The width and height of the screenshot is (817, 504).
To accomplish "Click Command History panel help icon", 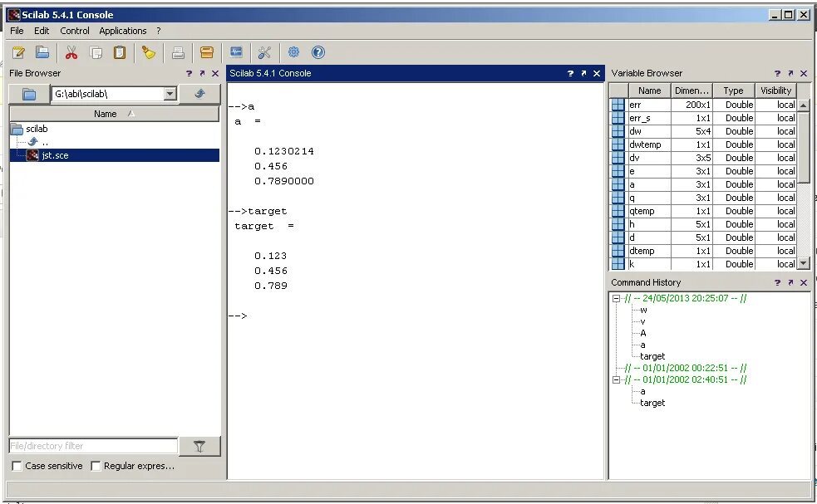I will coord(777,282).
